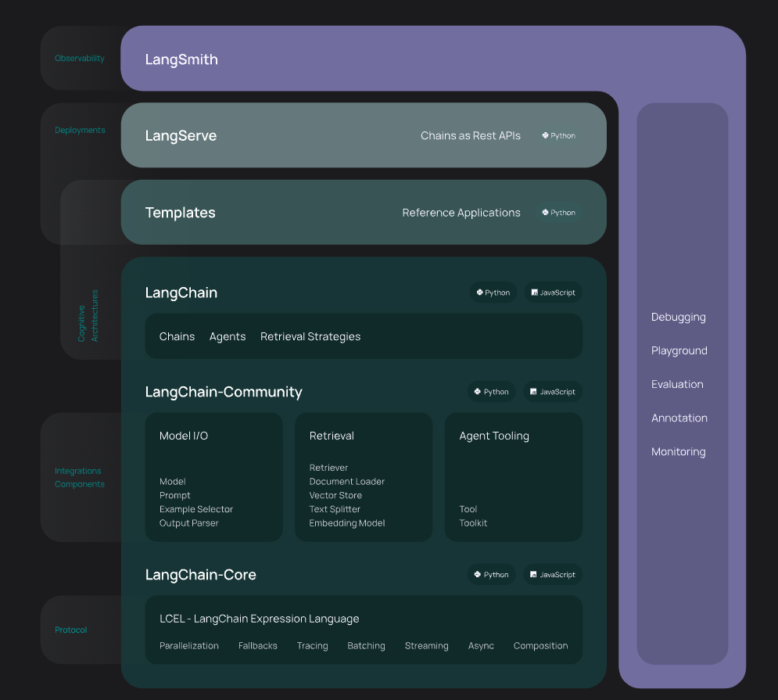Click 'Tool' in Agent Tooling card
778x700 pixels.
(468, 509)
